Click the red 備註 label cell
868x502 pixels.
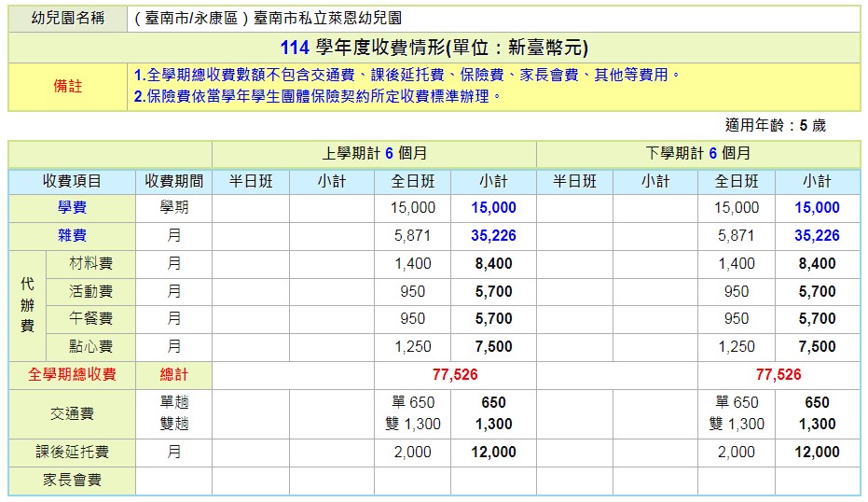tap(67, 86)
